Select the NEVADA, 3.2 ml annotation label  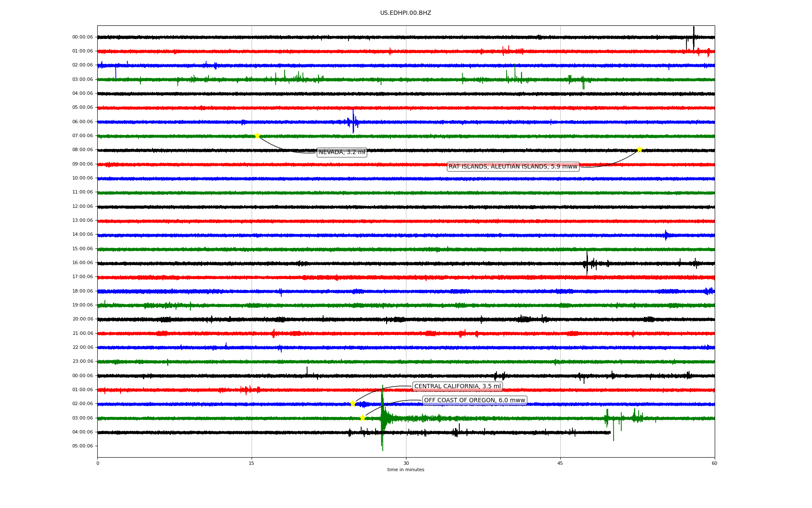pyautogui.click(x=342, y=152)
